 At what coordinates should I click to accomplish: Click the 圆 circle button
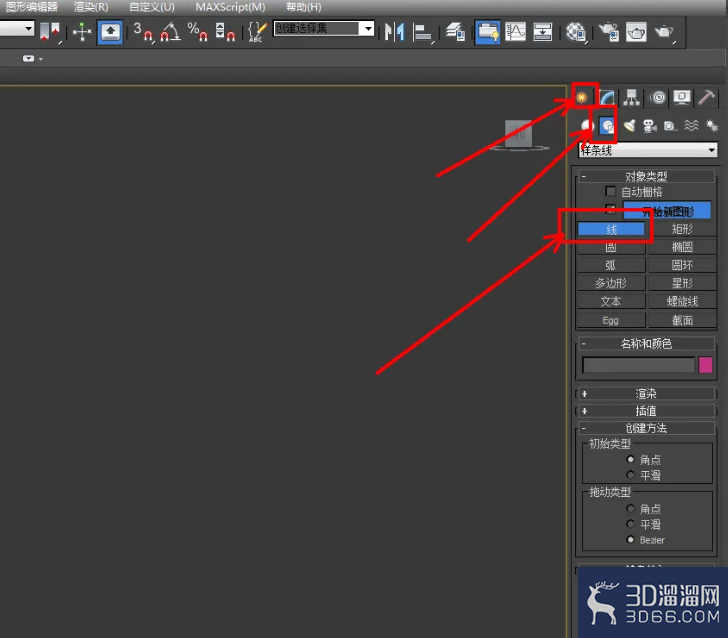point(611,247)
